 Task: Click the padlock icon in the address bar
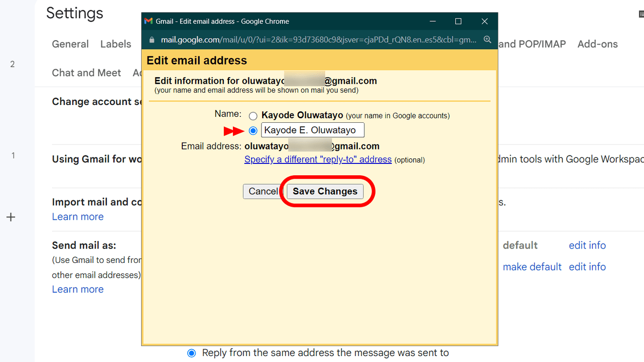click(152, 39)
